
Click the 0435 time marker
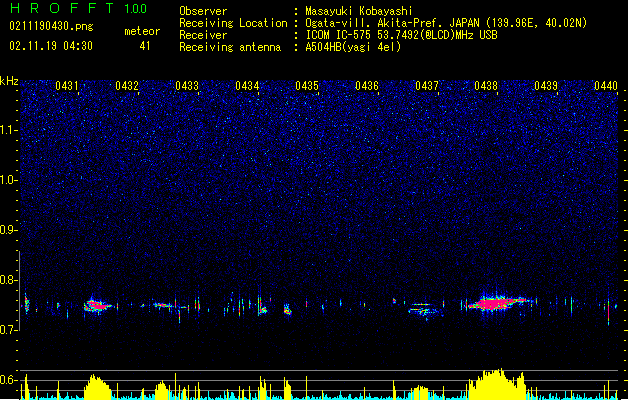(x=307, y=86)
